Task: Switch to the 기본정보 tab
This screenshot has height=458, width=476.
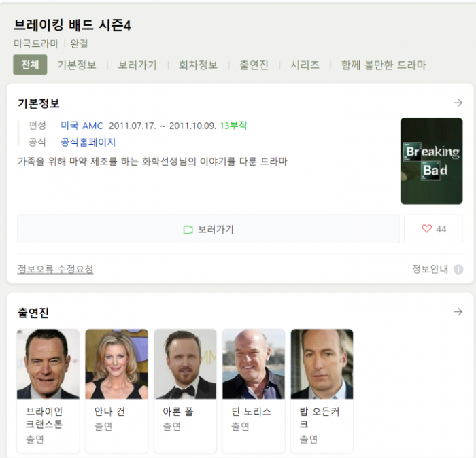Action: click(77, 65)
